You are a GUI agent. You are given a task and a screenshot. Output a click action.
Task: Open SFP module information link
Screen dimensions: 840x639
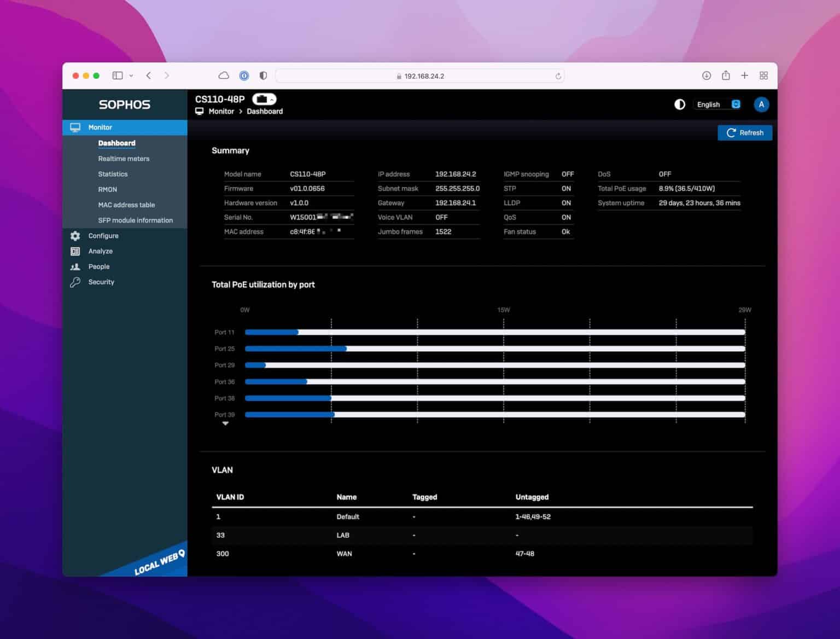click(135, 220)
